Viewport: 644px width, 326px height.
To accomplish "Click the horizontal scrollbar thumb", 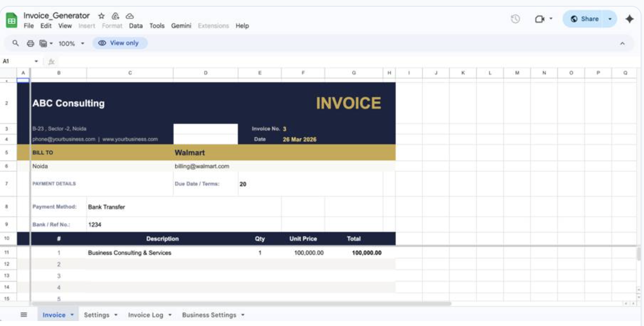I will coord(241,304).
